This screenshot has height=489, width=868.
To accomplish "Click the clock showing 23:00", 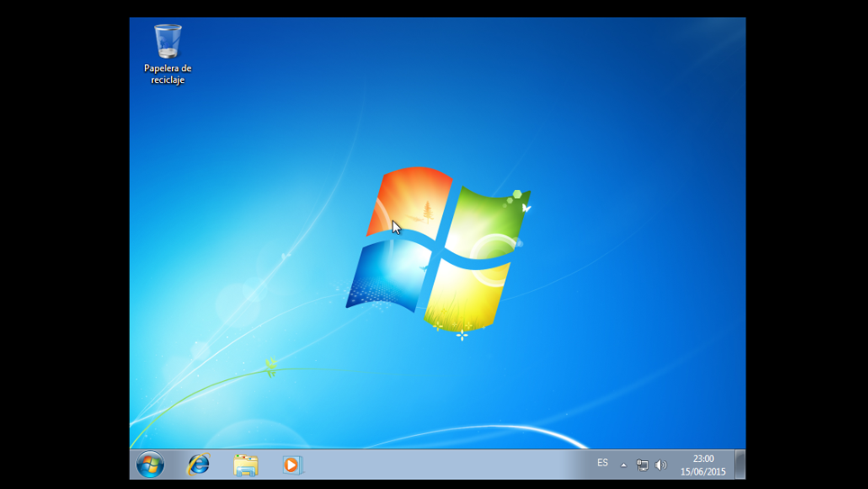I will (x=703, y=458).
